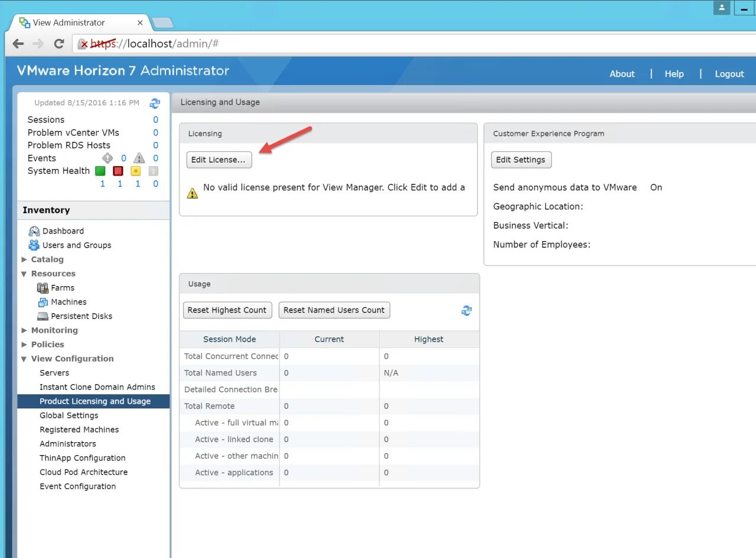Click the insecure HTTPS lock icon

tap(83, 44)
